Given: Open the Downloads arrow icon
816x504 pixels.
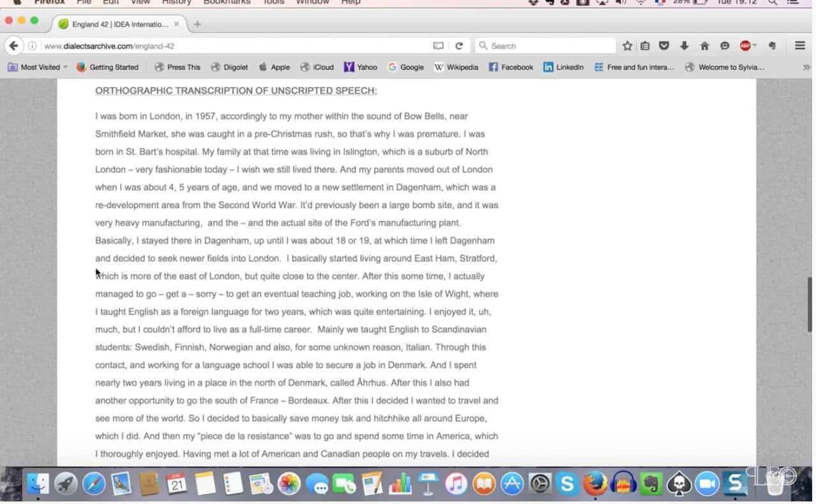Looking at the screenshot, I should pos(684,46).
